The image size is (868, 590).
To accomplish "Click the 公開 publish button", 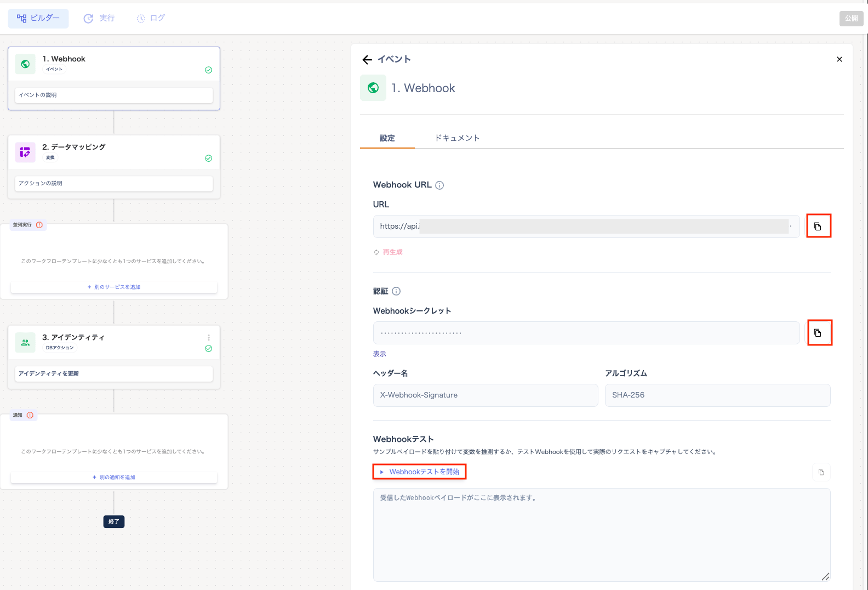I will 851,18.
